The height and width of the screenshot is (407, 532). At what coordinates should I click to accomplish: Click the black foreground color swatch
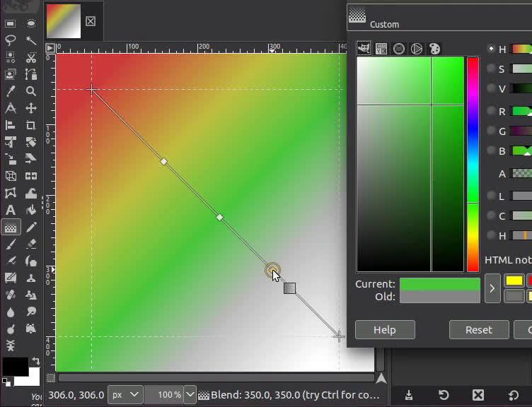16,366
